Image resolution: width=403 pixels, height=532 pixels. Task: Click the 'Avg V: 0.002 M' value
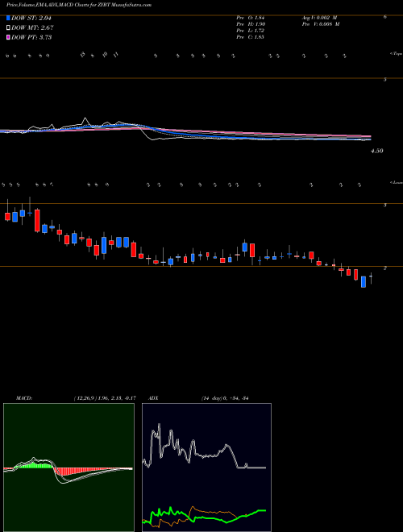(x=320, y=18)
